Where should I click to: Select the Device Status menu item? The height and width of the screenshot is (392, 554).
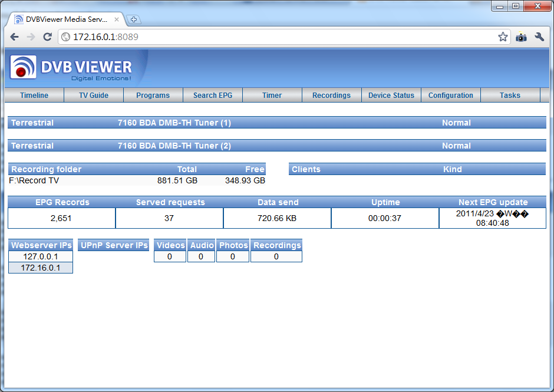coord(391,95)
